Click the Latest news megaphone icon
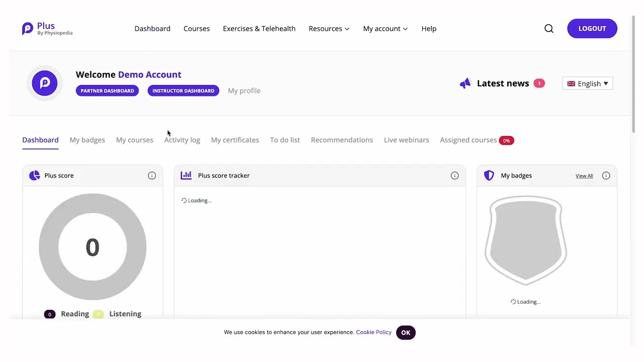Screen dimensions: 644x362 pyautogui.click(x=465, y=83)
